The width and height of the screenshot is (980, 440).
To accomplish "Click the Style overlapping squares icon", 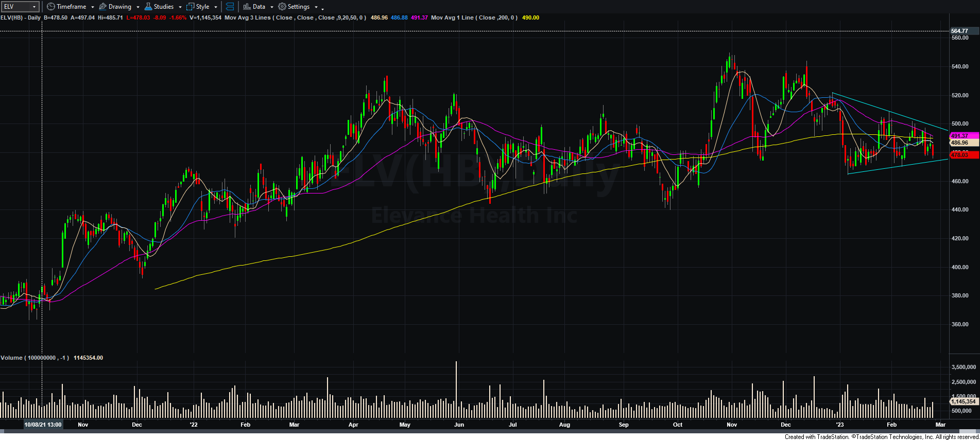I will tap(190, 7).
